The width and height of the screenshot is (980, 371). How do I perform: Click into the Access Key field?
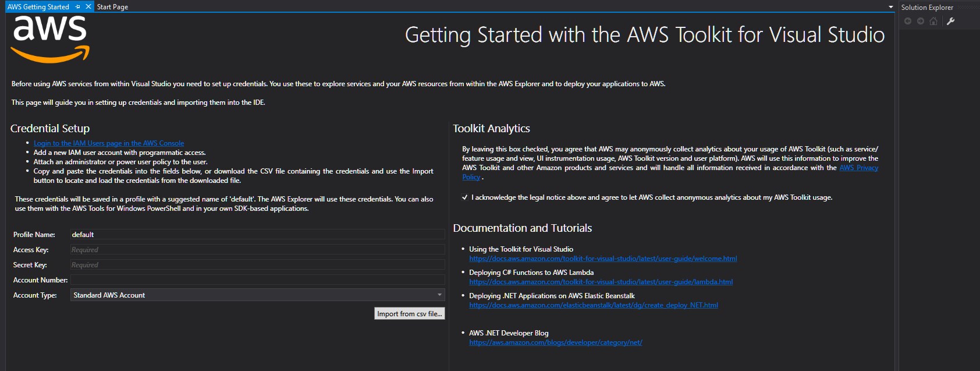(257, 250)
